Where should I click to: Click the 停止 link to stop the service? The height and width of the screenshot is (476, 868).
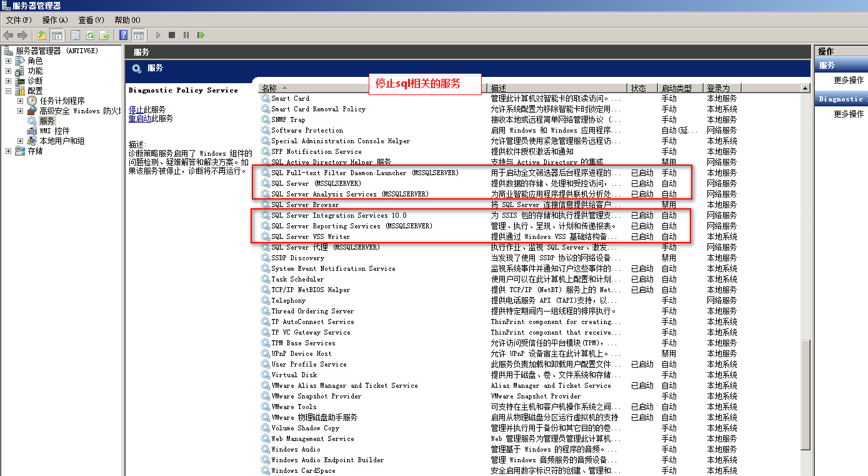136,109
